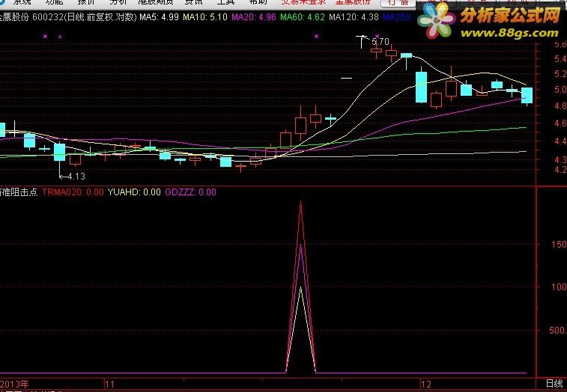Click the purple info marker above the 5.70 peak
Screen dimensions: 567x392
click(378, 36)
